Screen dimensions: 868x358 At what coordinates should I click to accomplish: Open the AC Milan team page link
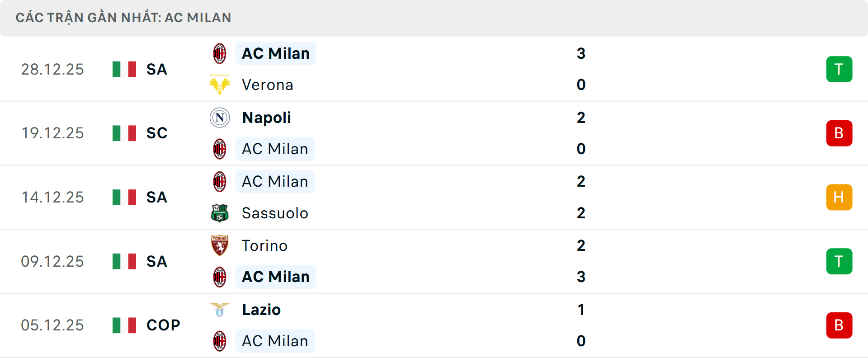(x=276, y=53)
